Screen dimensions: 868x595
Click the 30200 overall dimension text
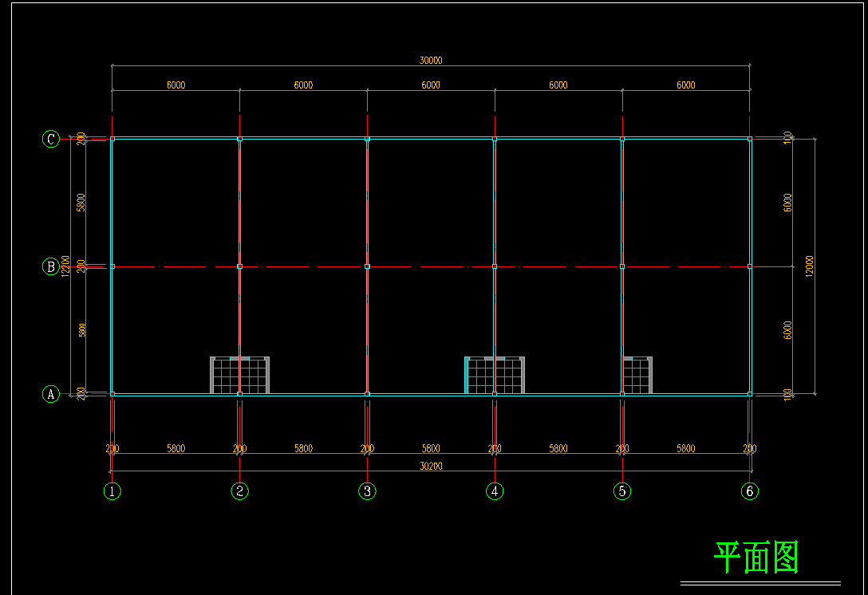coord(431,466)
